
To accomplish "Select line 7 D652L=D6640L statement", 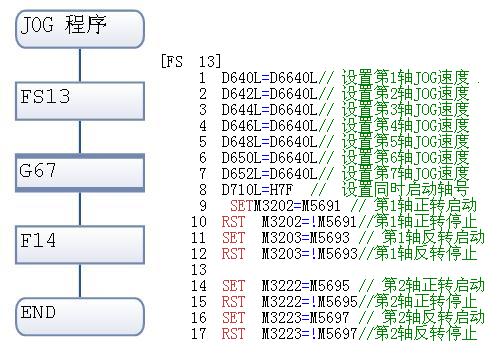I will pyautogui.click(x=269, y=174).
